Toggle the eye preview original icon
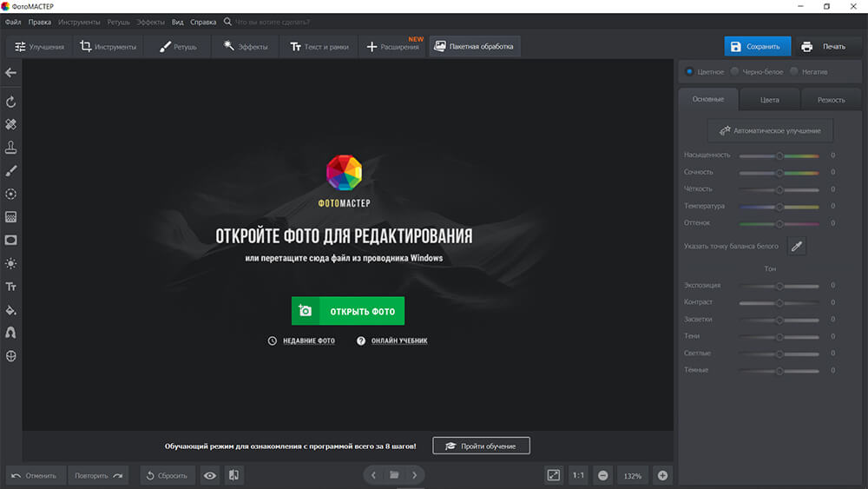 [210, 475]
